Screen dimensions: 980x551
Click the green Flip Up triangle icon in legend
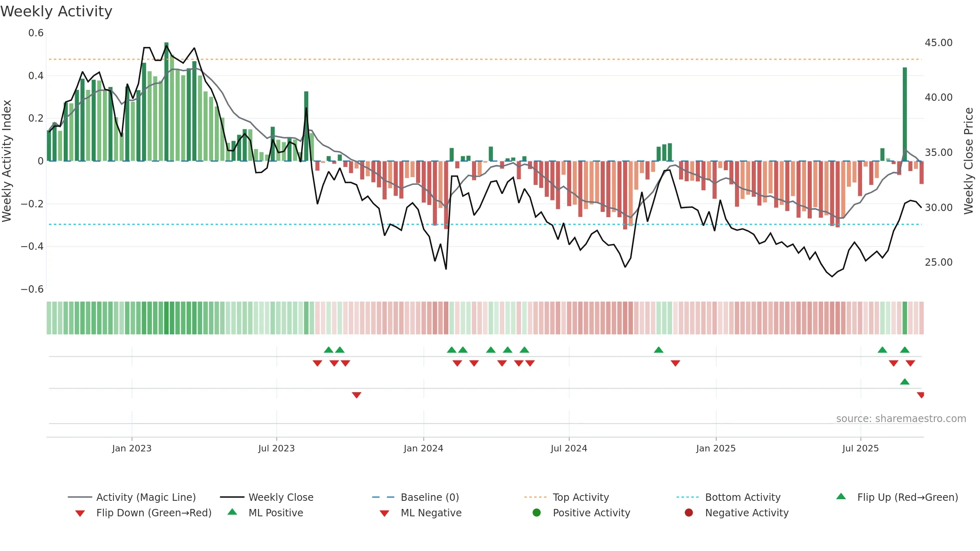coord(841,496)
